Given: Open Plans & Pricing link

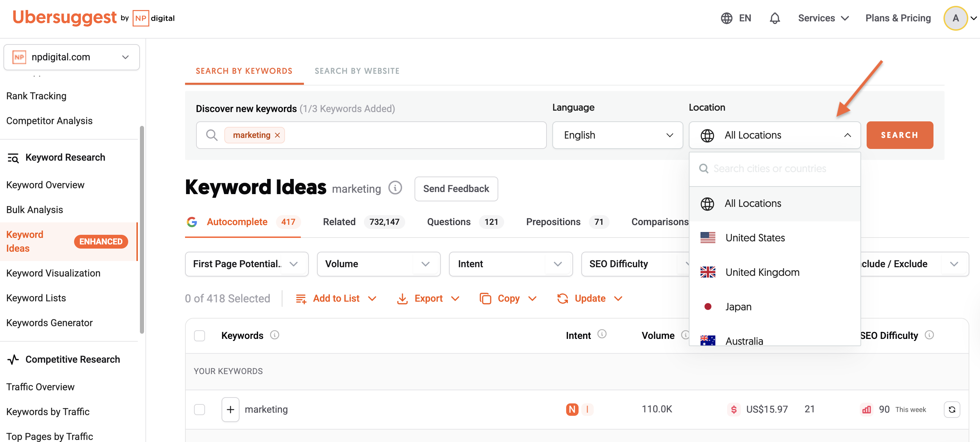Looking at the screenshot, I should [898, 18].
